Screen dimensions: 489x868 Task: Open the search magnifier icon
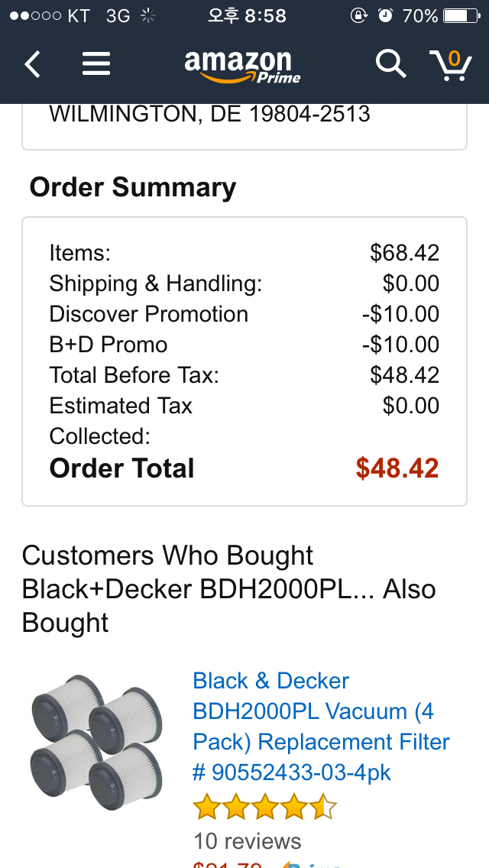coord(390,65)
